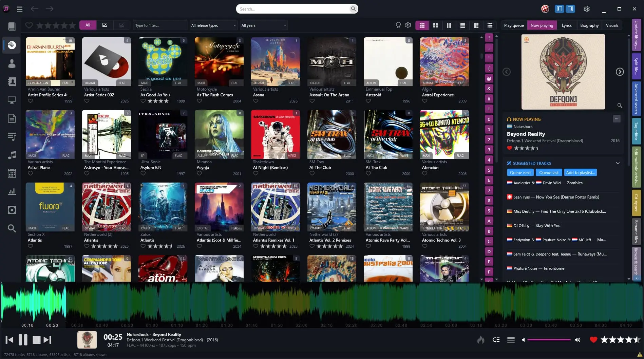Open the All release types dropdown
Image resolution: width=644 pixels, height=359 pixels.
[213, 25]
